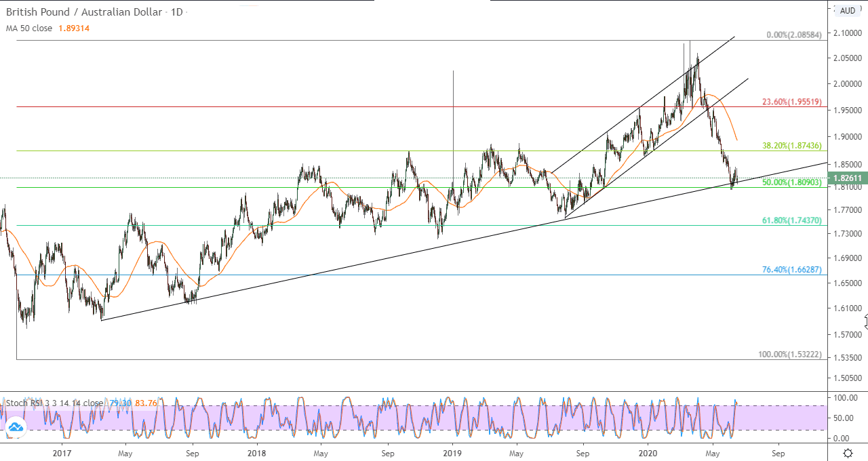Click the 2019 time axis label
Screen dimensions: 868x461
click(x=452, y=452)
